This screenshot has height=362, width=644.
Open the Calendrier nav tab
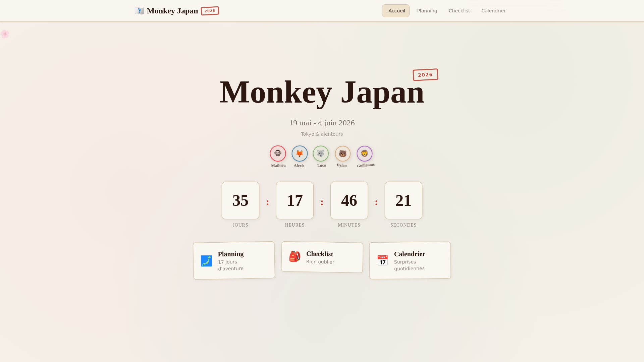click(x=493, y=11)
